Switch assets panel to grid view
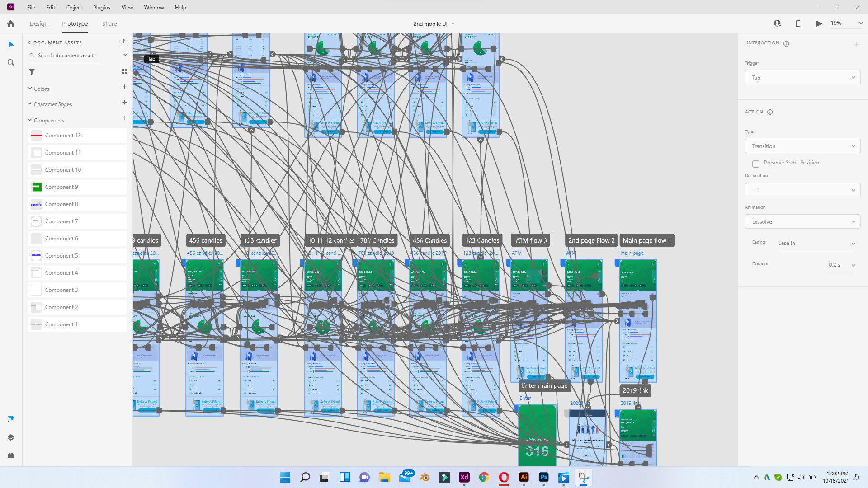 (124, 71)
